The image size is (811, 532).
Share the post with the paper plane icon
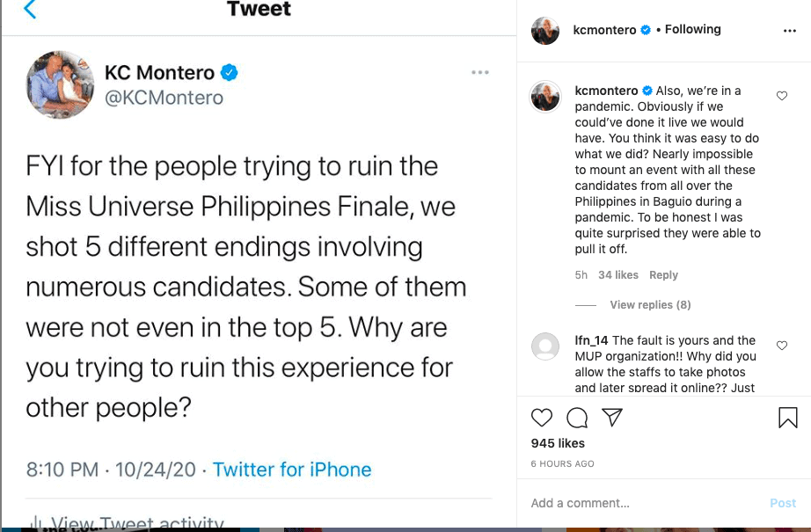pos(612,417)
